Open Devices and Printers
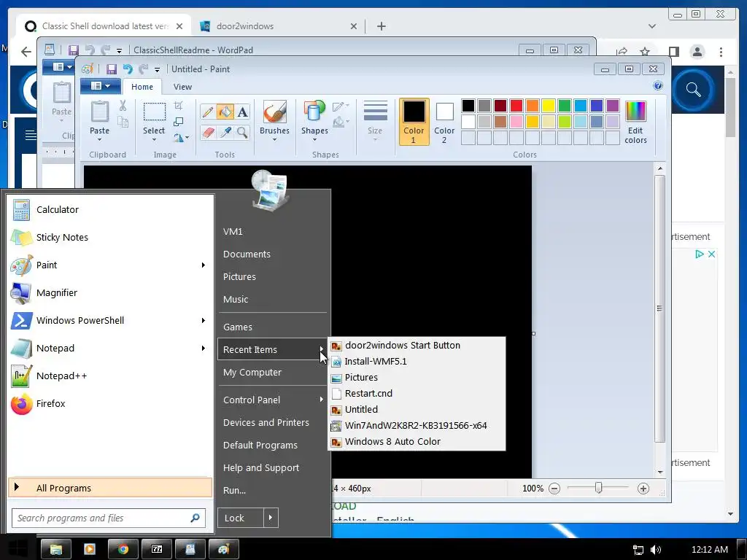 273,422
